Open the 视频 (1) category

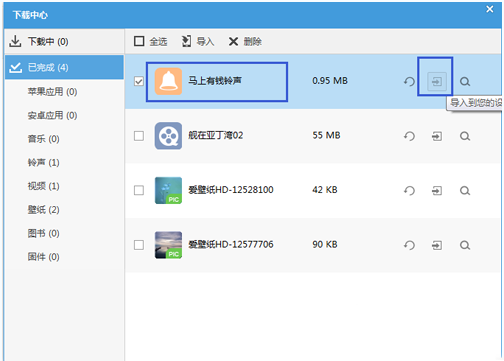coord(43,186)
